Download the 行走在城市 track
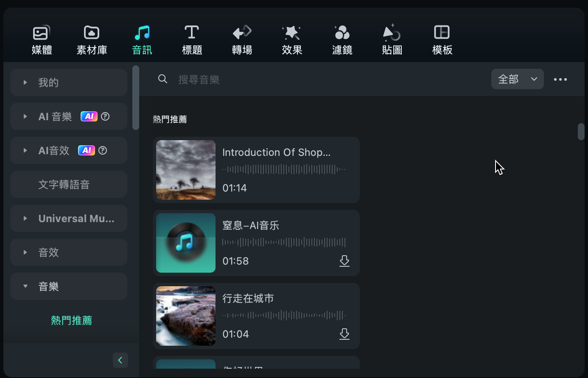The image size is (588, 378). [x=344, y=334]
